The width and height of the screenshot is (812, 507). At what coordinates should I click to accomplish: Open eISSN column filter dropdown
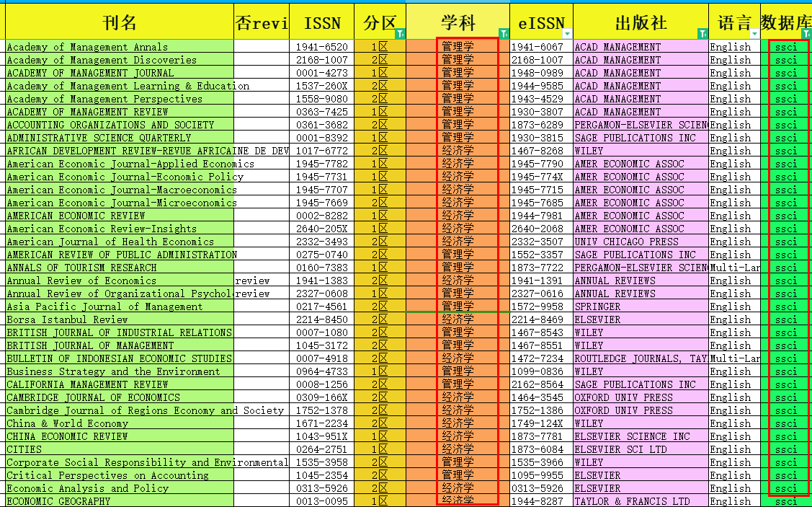tap(567, 34)
